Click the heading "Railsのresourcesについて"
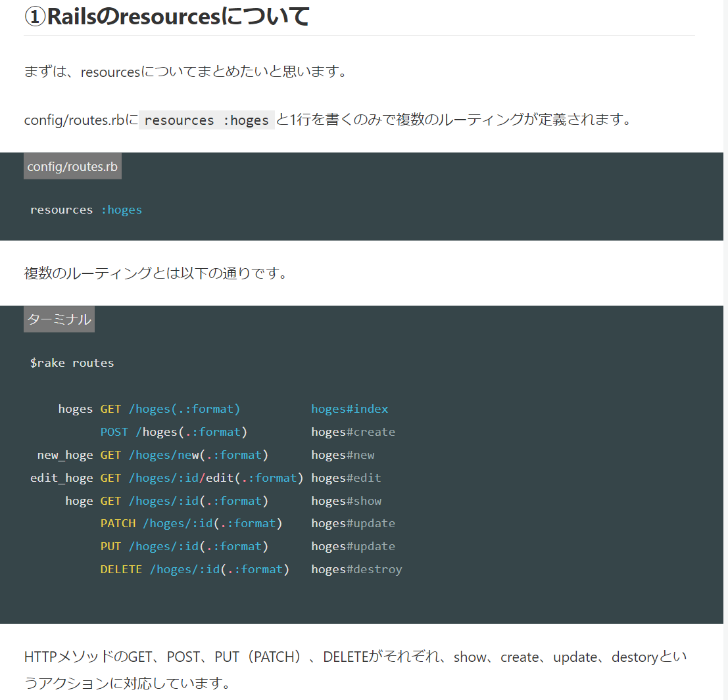Screen dimensions: 728x700 [x=167, y=17]
